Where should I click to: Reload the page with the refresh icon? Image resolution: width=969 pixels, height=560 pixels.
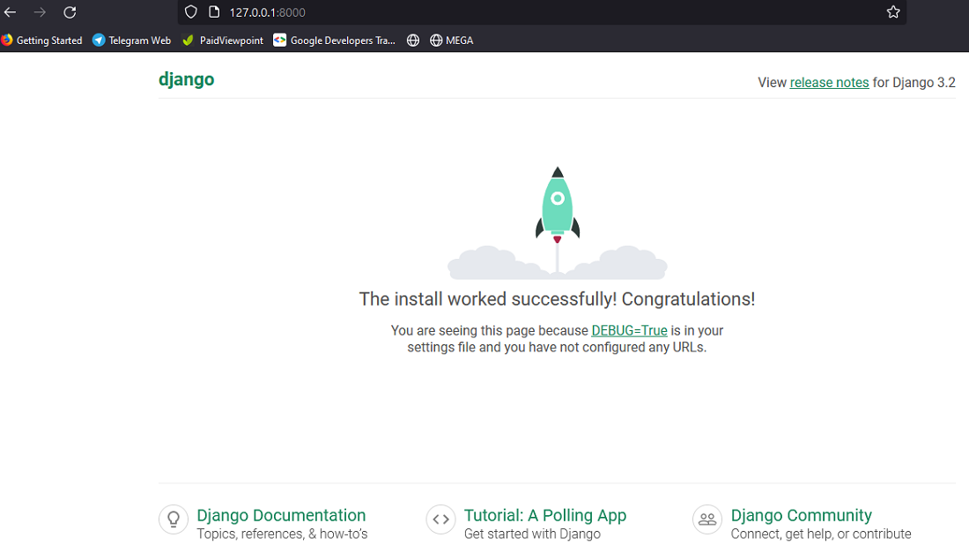[x=70, y=11]
